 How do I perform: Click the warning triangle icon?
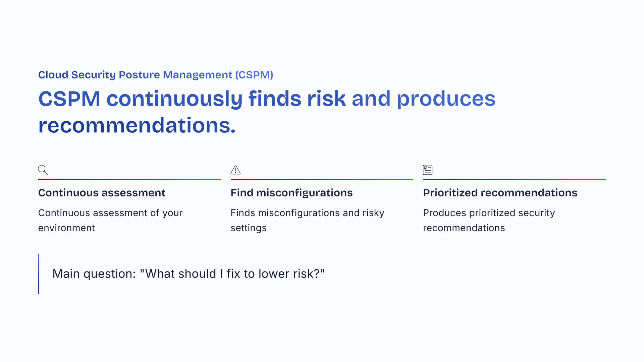click(x=235, y=170)
